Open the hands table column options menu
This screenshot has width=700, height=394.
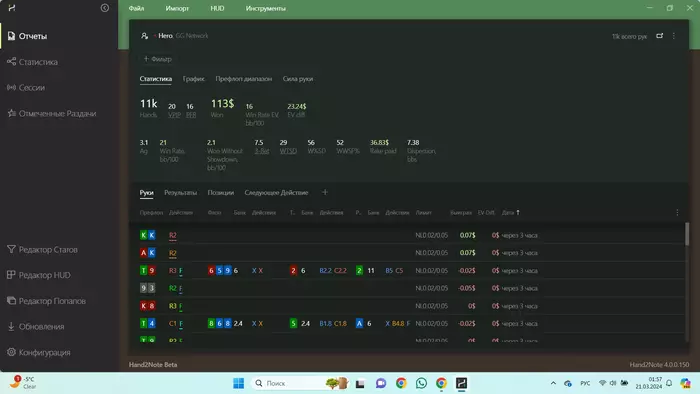677,213
